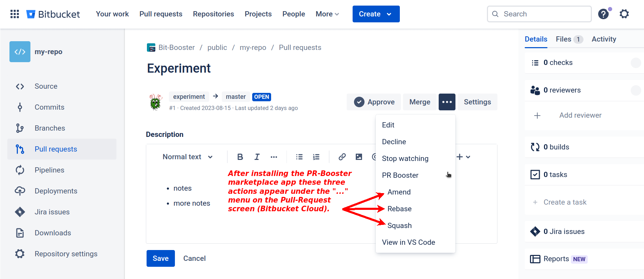Open the Create dropdown button
The width and height of the screenshot is (644, 279).
pyautogui.click(x=376, y=14)
